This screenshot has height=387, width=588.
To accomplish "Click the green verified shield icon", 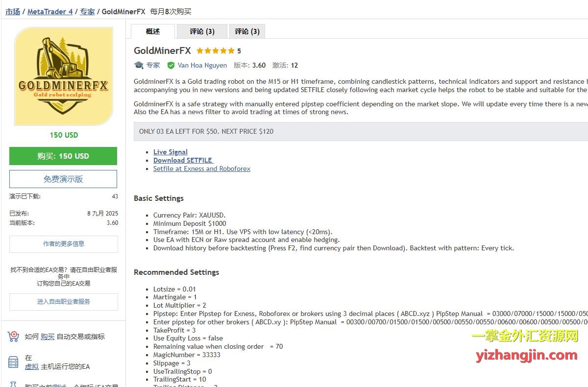I will coord(171,65).
